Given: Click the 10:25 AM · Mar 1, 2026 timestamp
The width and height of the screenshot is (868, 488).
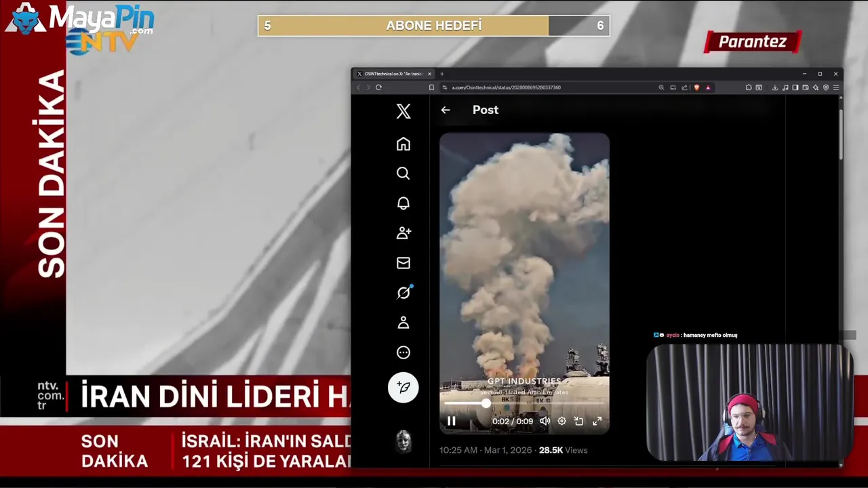Looking at the screenshot, I should point(486,450).
